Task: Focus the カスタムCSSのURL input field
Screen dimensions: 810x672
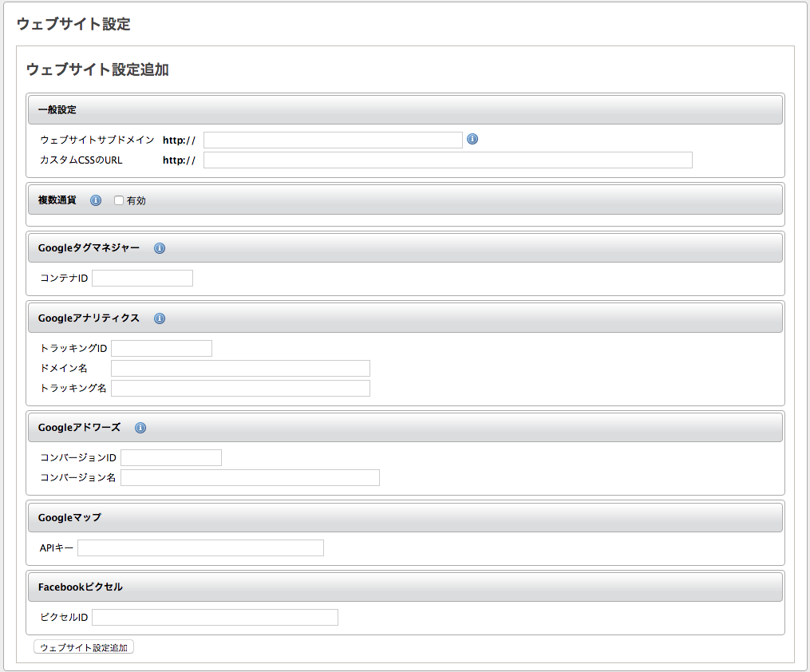Action: (448, 160)
